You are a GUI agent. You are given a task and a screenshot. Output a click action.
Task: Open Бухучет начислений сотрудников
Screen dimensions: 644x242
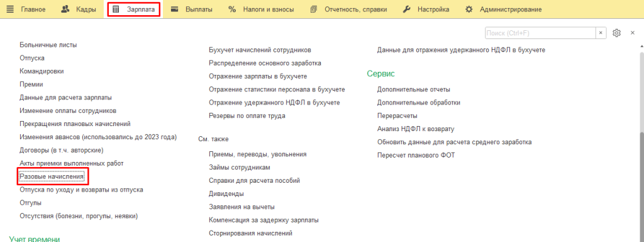coord(260,50)
